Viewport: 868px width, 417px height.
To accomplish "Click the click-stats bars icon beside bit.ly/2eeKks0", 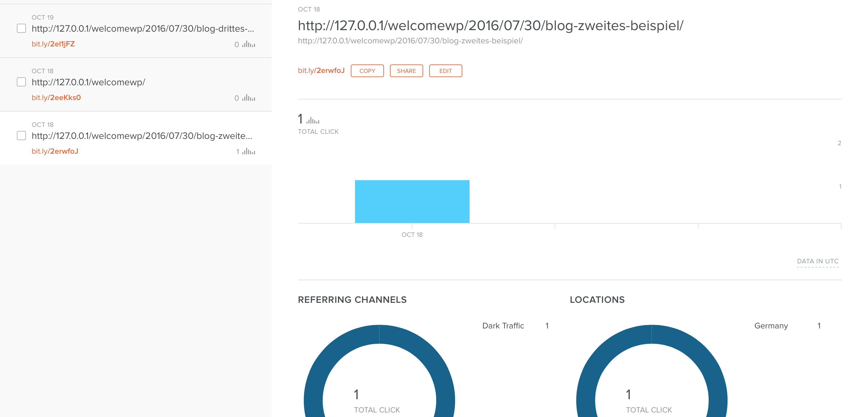I will [249, 98].
